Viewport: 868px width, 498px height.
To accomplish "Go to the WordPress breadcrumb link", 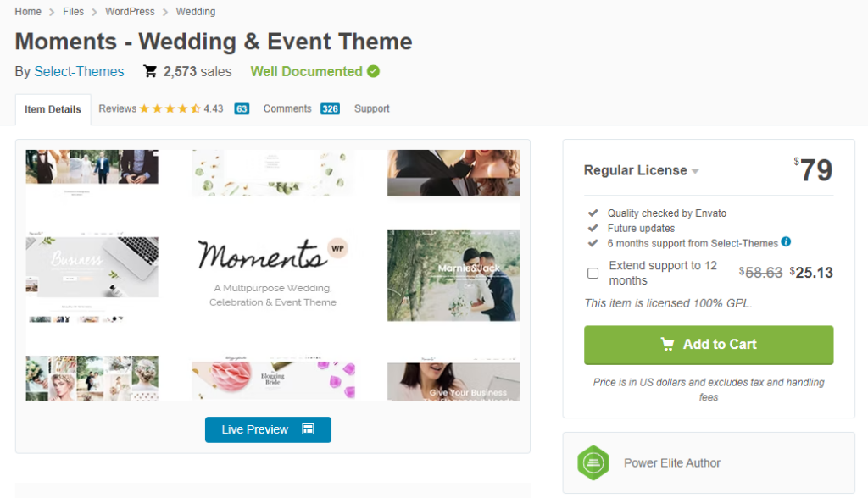I will [130, 12].
